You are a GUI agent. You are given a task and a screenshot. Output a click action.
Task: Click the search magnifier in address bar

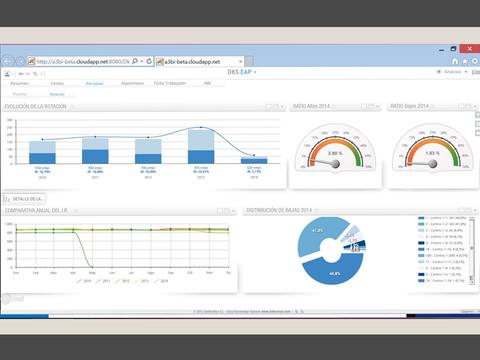[135, 61]
